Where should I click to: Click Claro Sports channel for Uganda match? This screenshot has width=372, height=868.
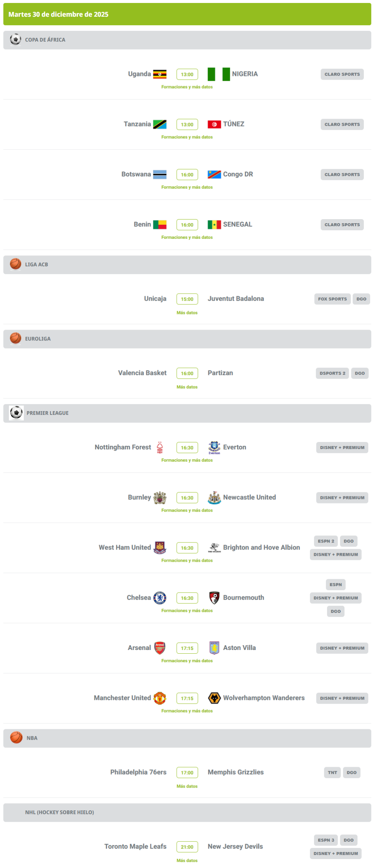tap(342, 74)
